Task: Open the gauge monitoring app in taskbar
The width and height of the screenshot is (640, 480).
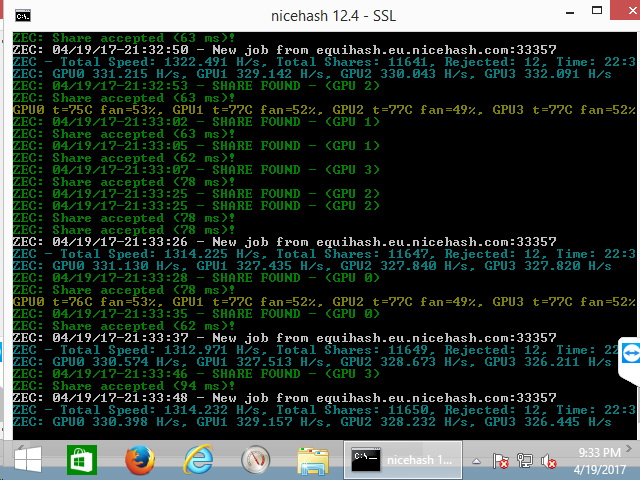Action: [256, 460]
